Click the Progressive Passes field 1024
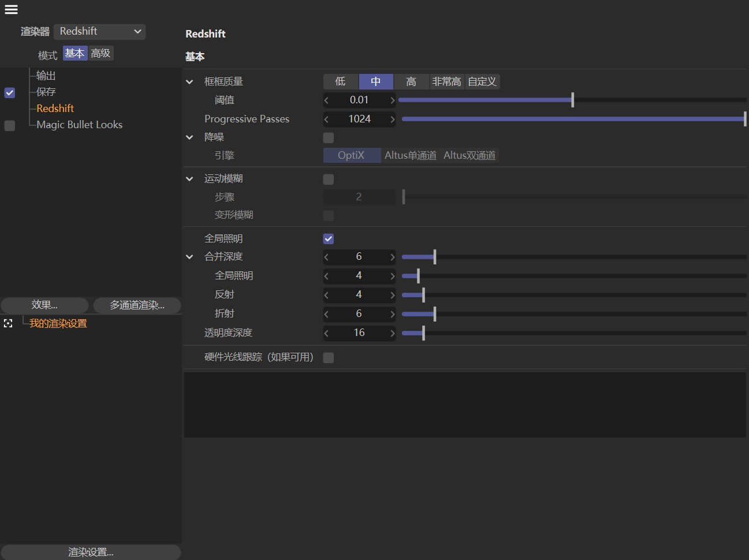The height and width of the screenshot is (560, 749). coord(359,119)
